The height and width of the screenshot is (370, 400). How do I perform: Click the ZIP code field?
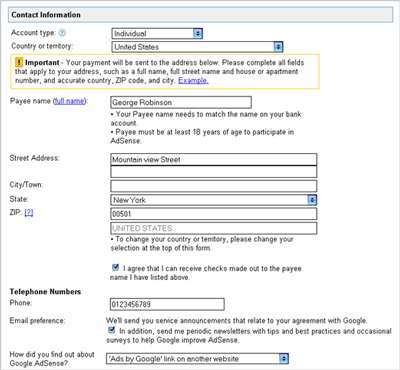pyautogui.click(x=213, y=214)
